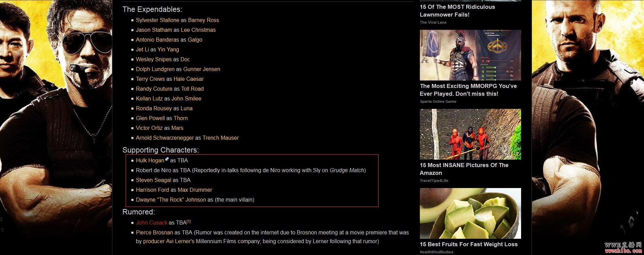Open the Sparta MMORPG ad thumbnail
Viewport: 644px width, 255px height.
(470, 55)
